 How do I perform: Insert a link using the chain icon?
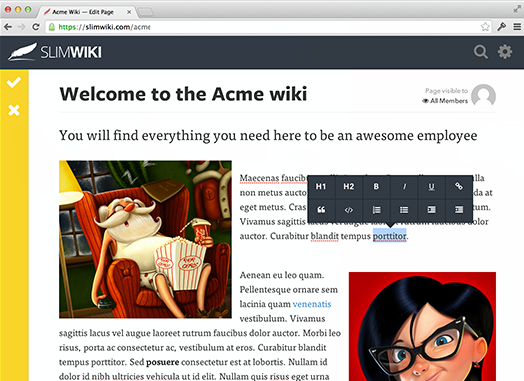pyautogui.click(x=459, y=186)
